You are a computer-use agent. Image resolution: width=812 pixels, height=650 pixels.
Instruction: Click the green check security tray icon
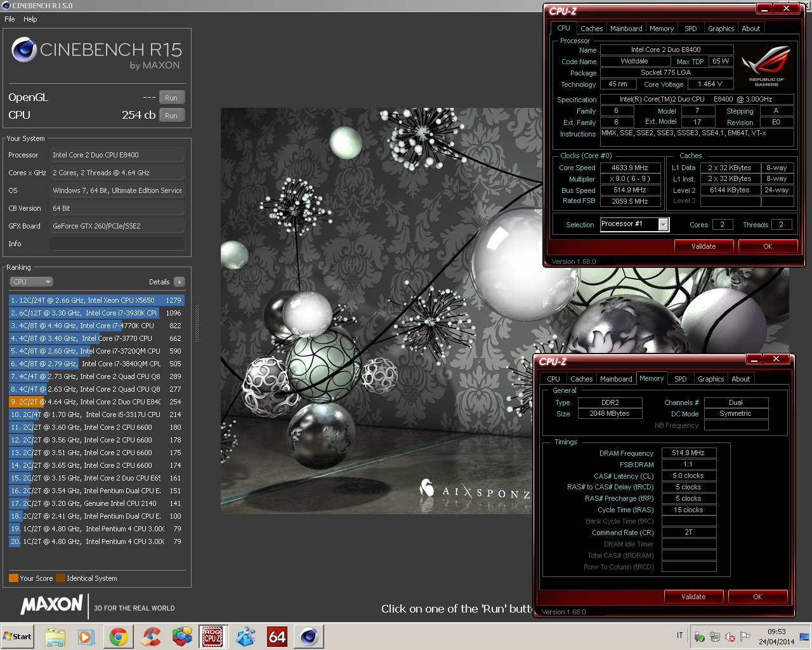click(x=700, y=637)
